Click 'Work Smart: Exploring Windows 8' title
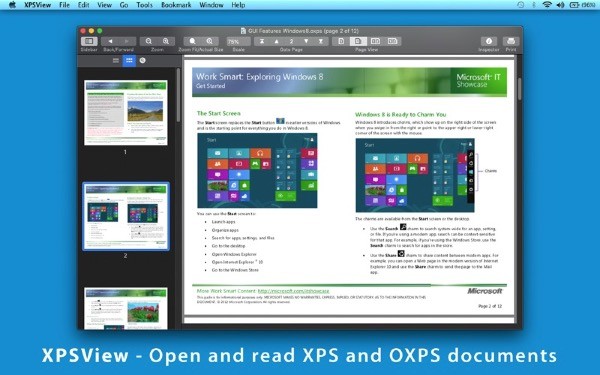This screenshot has width=600, height=375. pos(259,77)
